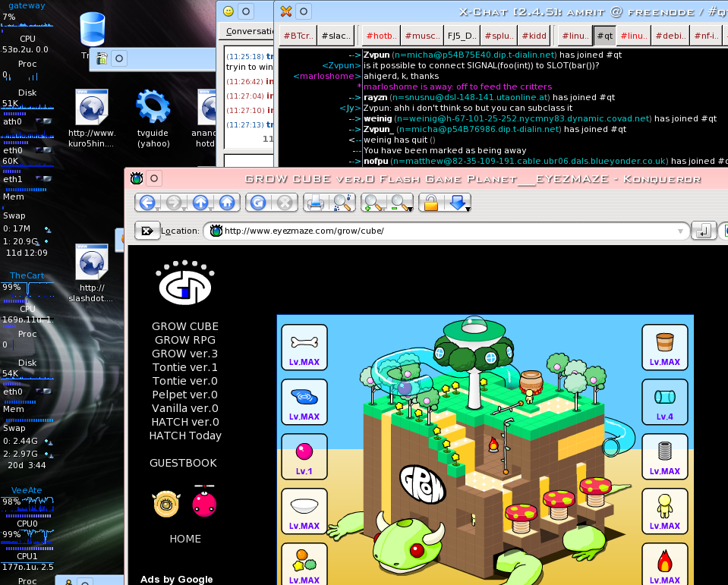
Task: Select the clay pot panel in the game
Action: (665, 348)
